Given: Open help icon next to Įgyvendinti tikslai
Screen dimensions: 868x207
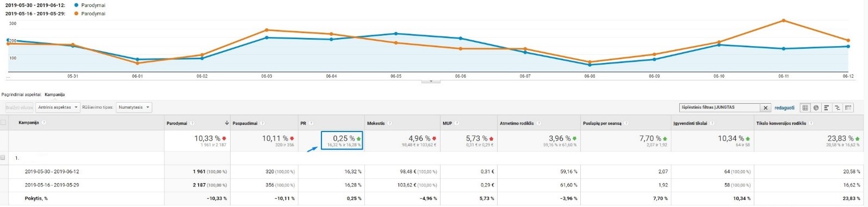Looking at the screenshot, I should point(712,123).
